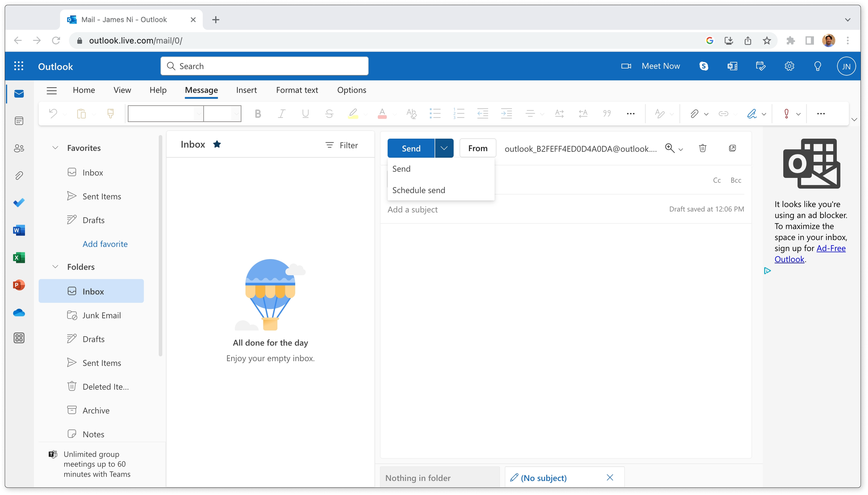Open the zoom dropdown arrow
Screen dimensions: 868x495
(681, 149)
